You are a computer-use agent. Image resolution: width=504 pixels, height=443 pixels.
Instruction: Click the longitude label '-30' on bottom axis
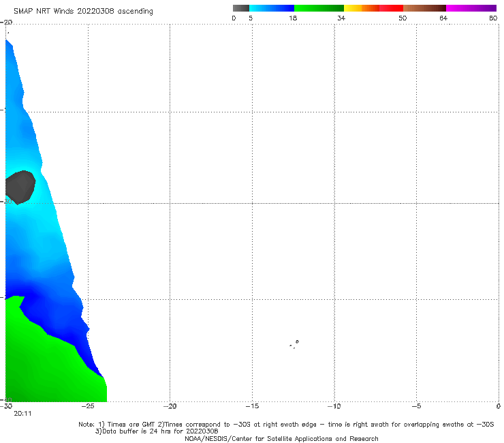coord(6,406)
